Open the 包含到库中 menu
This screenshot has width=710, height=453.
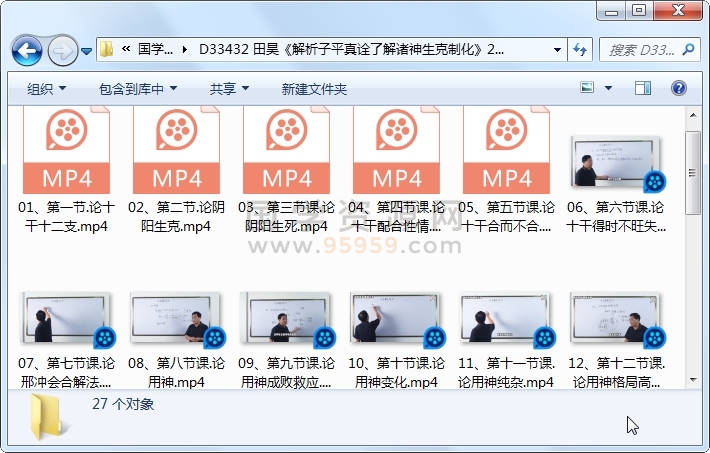138,89
